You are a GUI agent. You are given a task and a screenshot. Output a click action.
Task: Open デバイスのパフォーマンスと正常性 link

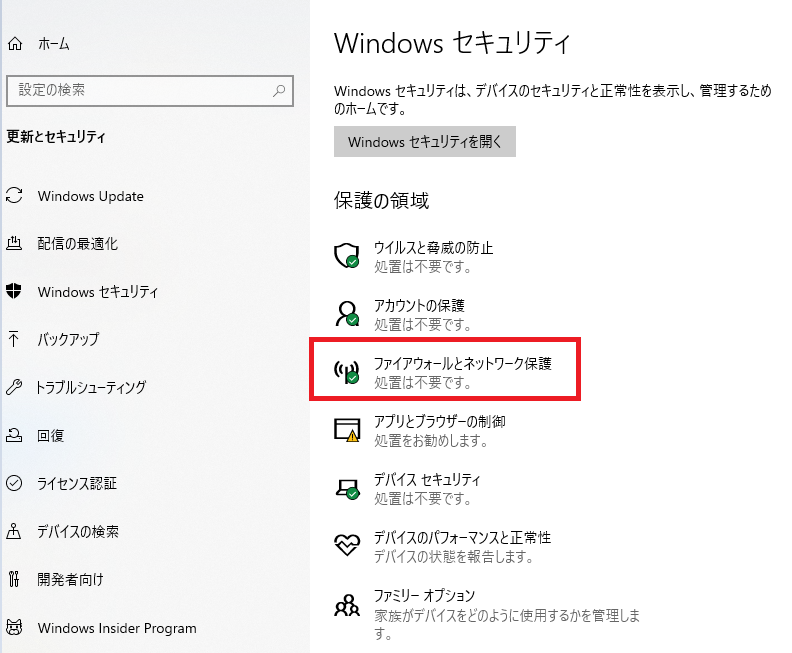(462, 537)
